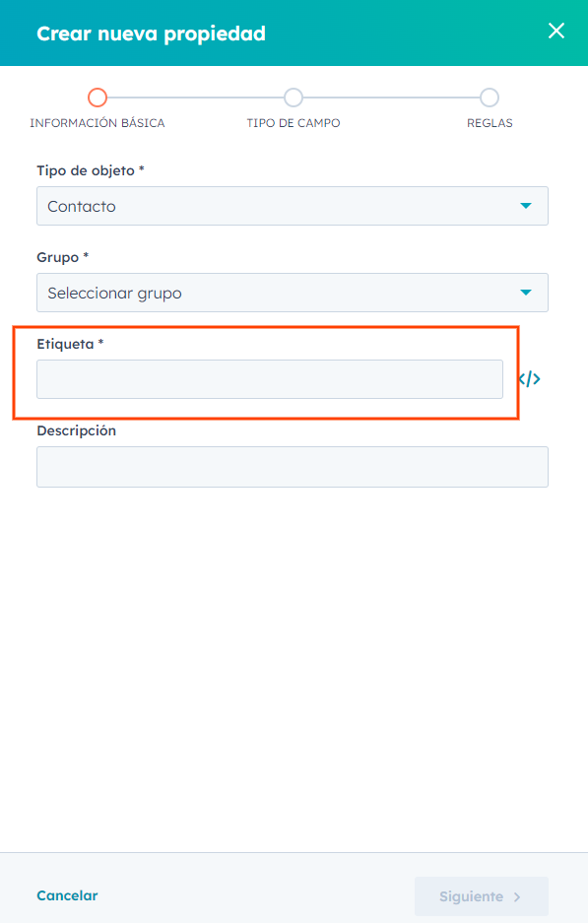Go to REGLAS step label
This screenshot has width=588, height=923.
[x=490, y=123]
